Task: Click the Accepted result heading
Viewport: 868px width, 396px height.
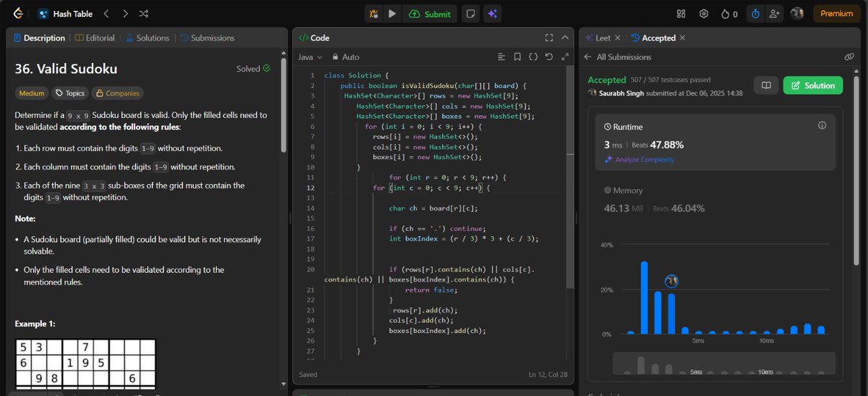Action: click(607, 80)
